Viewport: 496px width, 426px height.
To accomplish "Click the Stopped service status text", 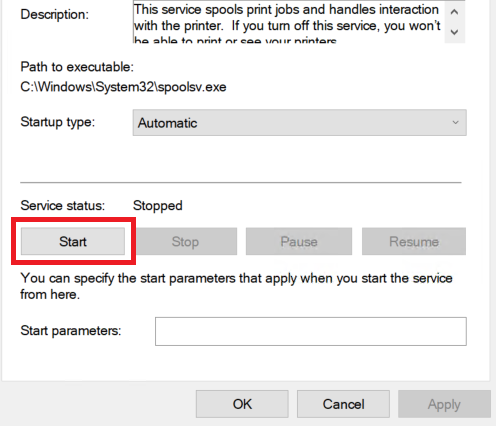I will [158, 206].
